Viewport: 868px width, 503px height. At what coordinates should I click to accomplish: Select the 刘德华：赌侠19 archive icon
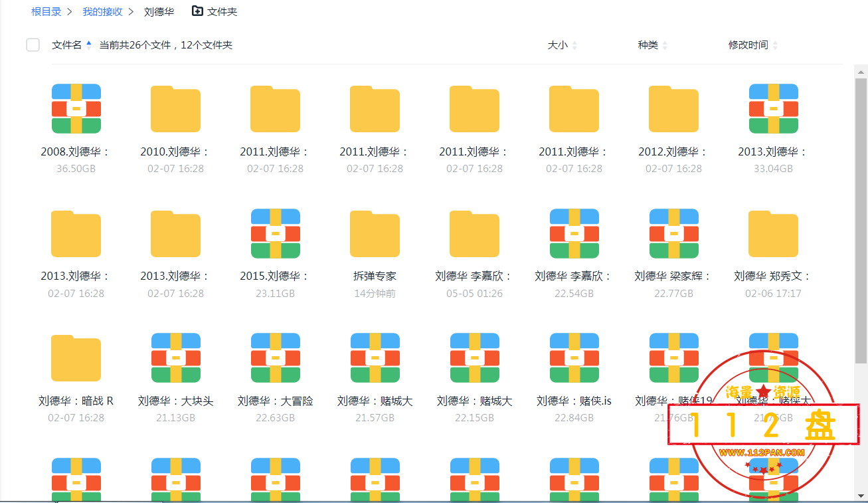(x=673, y=358)
